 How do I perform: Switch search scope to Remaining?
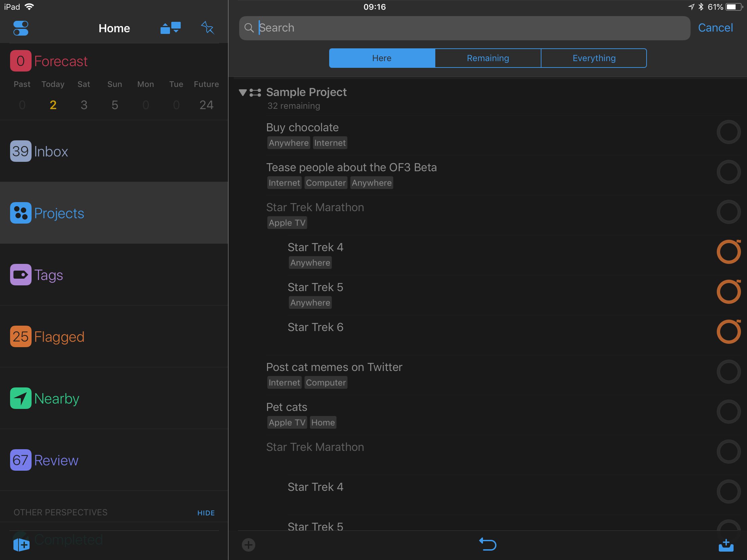[x=488, y=58]
